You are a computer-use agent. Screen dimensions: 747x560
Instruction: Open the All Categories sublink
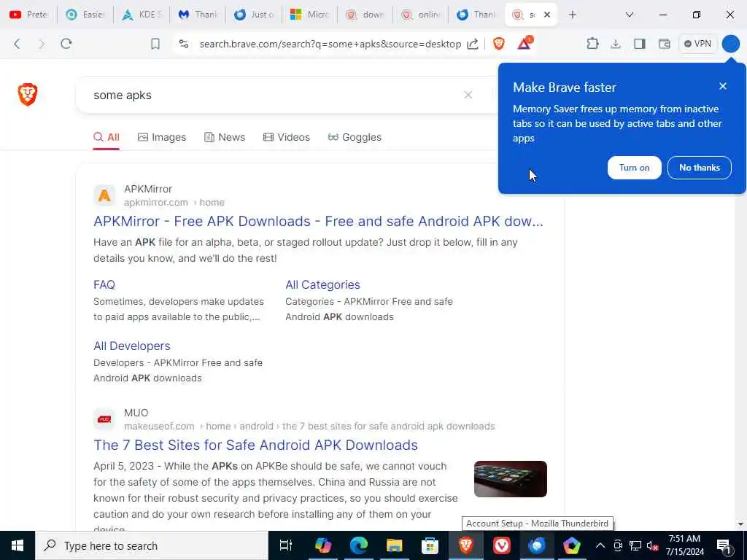322,285
